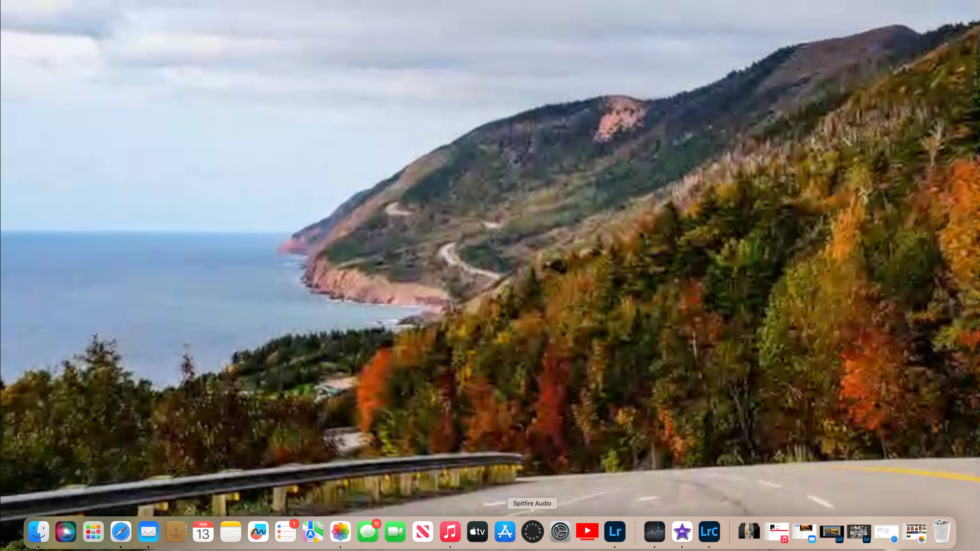Open Calendar showing Feb 13
The width and height of the screenshot is (980, 551).
click(x=203, y=531)
